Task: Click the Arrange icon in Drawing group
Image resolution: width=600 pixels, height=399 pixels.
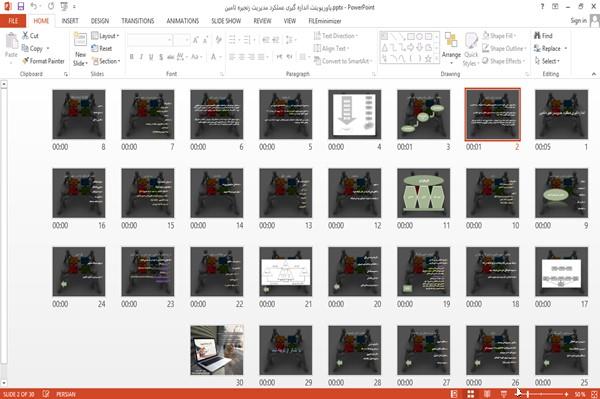Action: [x=451, y=41]
